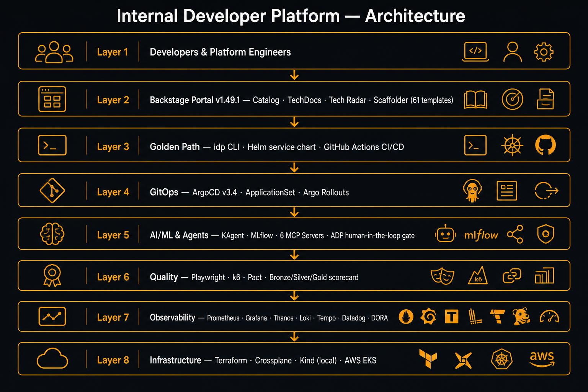The width and height of the screenshot is (588, 392).
Task: Click the mlflow wordmark logo
Action: point(481,235)
